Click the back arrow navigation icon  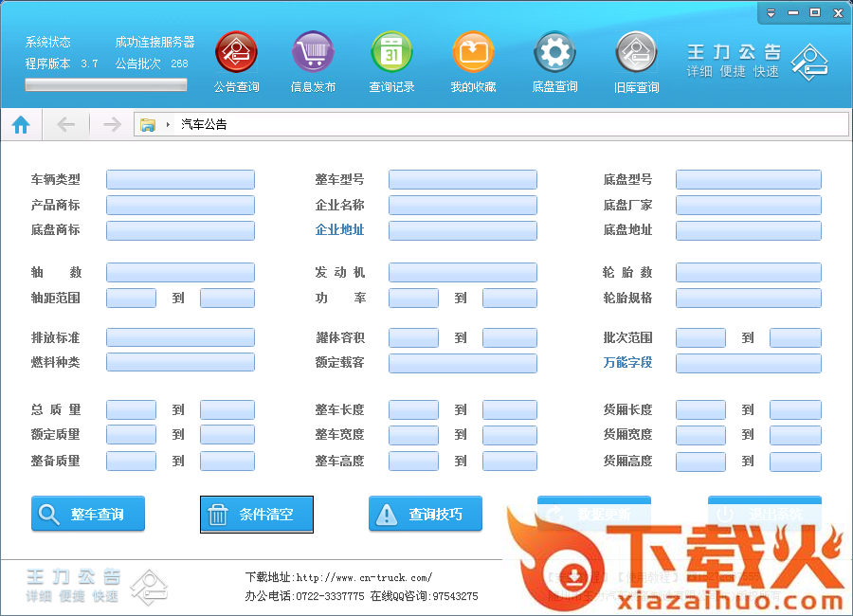(65, 124)
